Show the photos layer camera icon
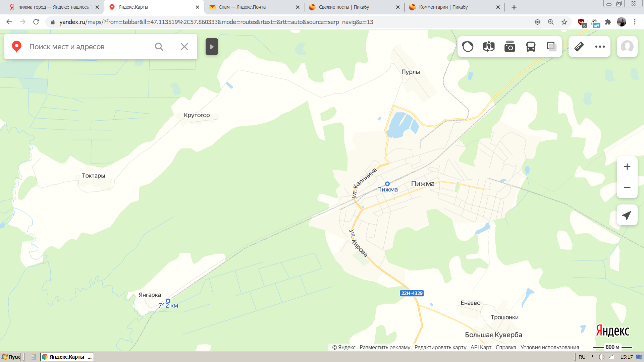Viewport: 644px width, 362px height. pyautogui.click(x=509, y=47)
